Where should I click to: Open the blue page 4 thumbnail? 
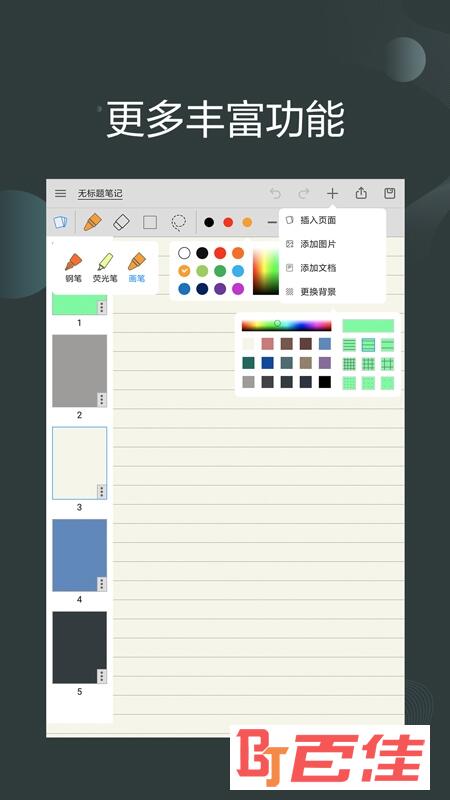coord(80,555)
